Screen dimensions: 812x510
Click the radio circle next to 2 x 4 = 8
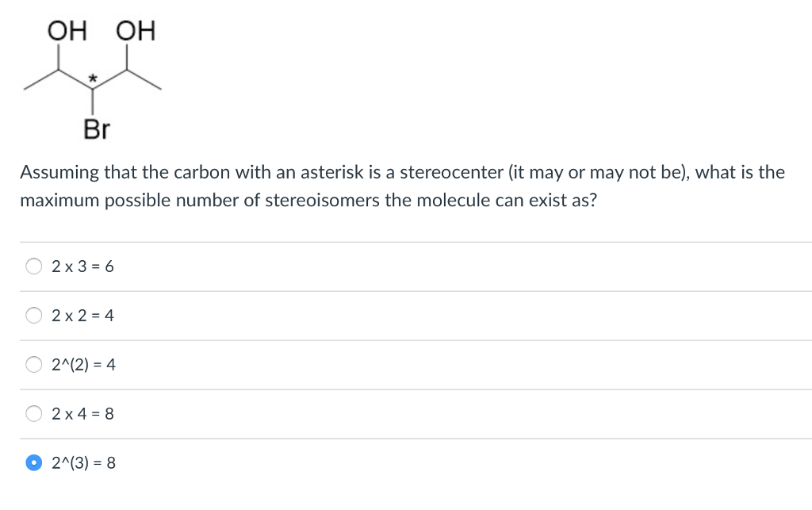[33, 413]
